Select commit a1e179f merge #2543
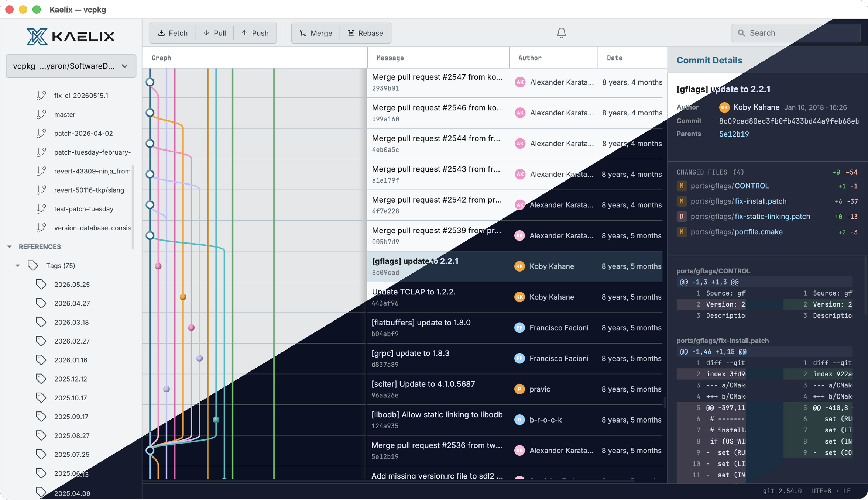This screenshot has height=500, width=868. (515, 174)
